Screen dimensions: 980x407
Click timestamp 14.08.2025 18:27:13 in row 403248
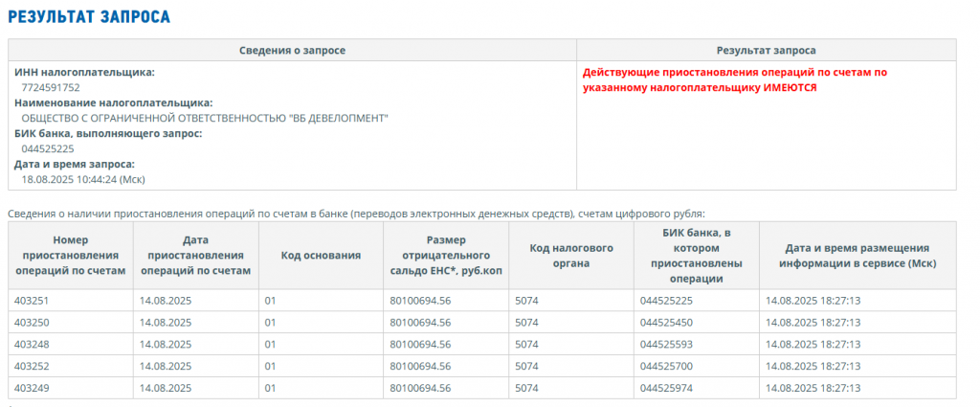coord(813,345)
